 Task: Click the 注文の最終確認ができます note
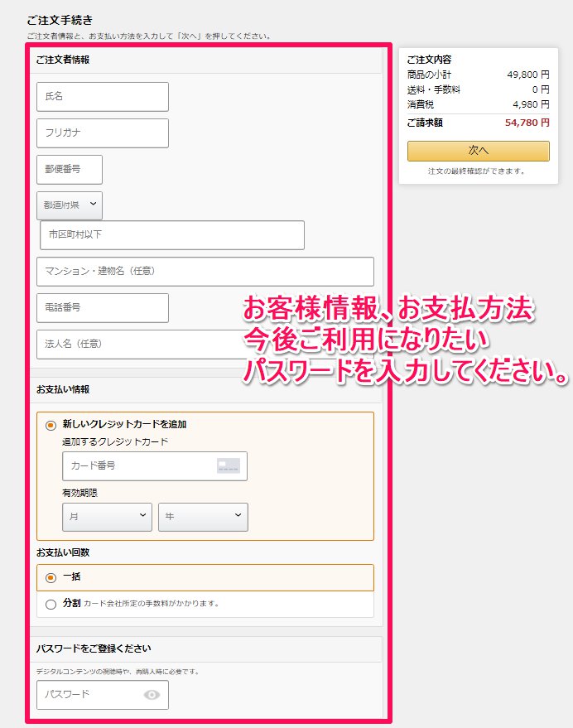tap(476, 171)
